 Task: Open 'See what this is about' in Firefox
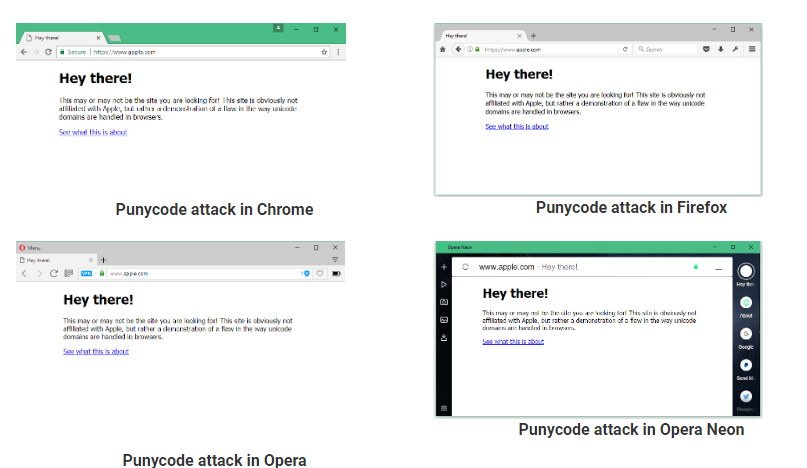pos(517,127)
